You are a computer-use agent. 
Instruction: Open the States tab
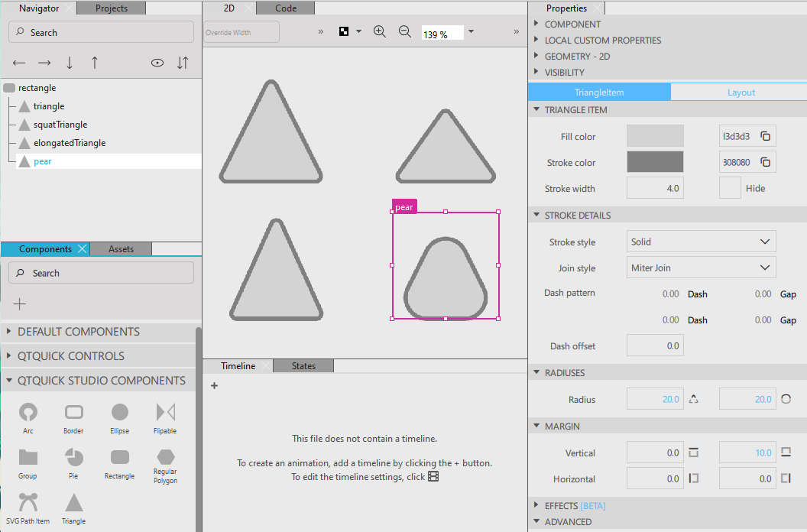coord(303,366)
